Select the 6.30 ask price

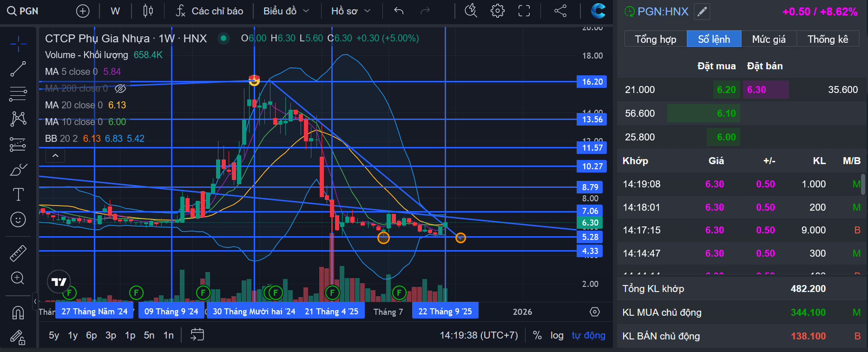tap(766, 90)
